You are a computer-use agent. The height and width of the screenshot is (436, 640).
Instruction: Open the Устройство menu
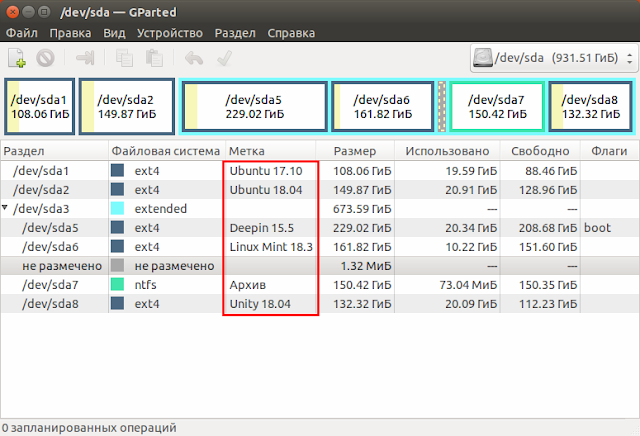(x=170, y=33)
